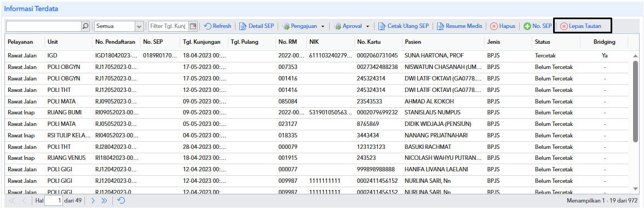
Task: Select DIDIK WIDJAJA (PENSIUN) row
Action: point(317,124)
